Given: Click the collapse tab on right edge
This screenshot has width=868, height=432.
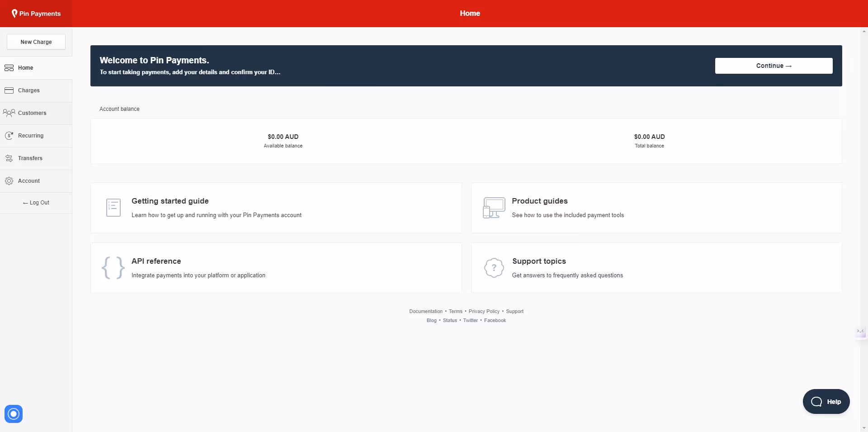Looking at the screenshot, I should click(x=860, y=332).
